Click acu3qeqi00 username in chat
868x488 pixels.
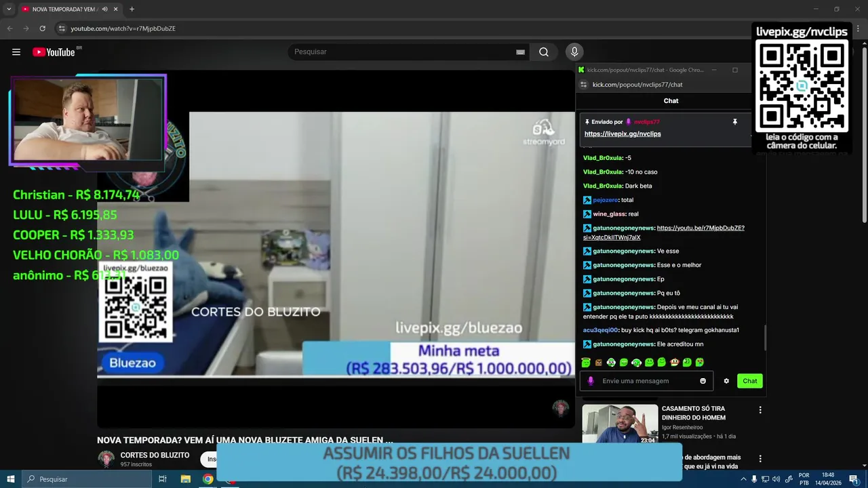point(600,330)
